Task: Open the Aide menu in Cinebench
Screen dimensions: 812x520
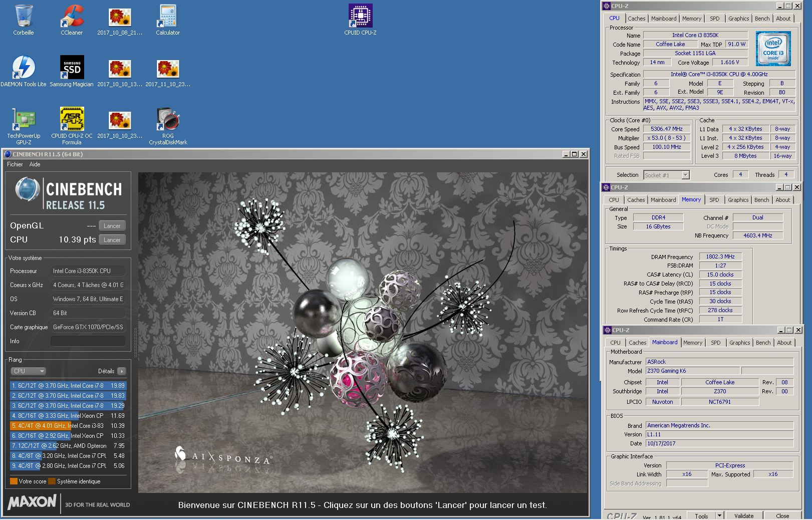Action: [35, 164]
